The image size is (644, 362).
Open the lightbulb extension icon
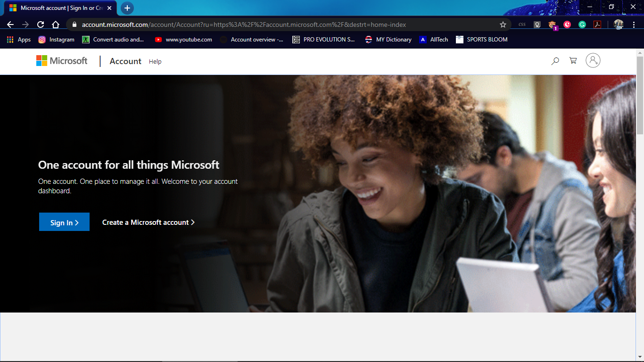click(x=537, y=25)
